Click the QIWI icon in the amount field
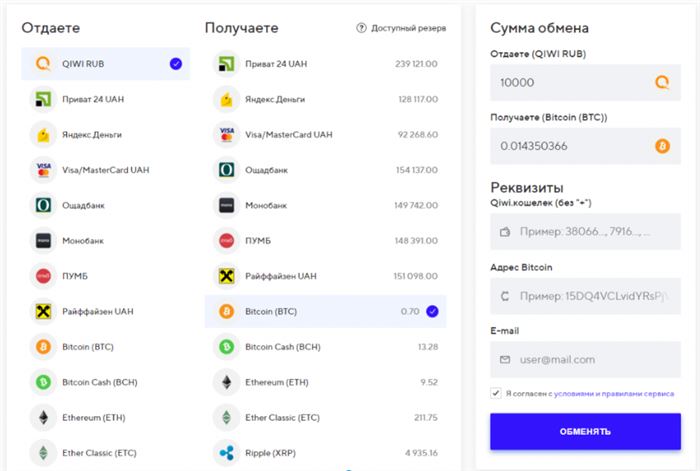Viewport: 700px width, 471px height. pyautogui.click(x=662, y=82)
